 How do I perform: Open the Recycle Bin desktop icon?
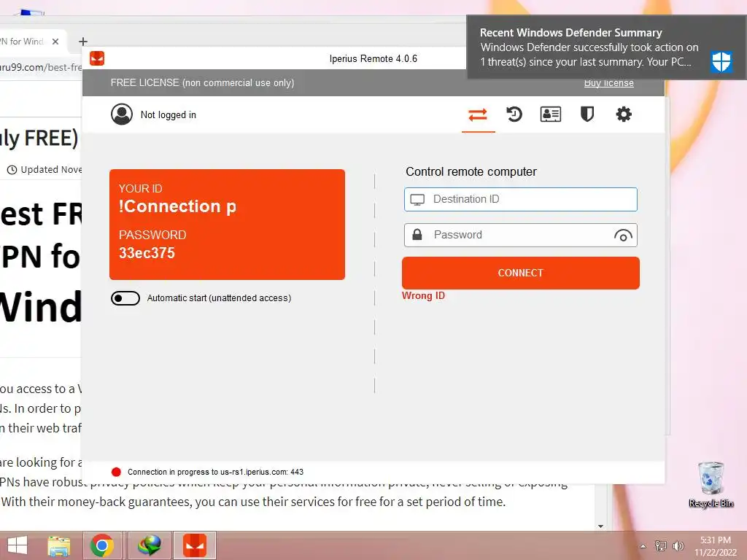(x=711, y=485)
